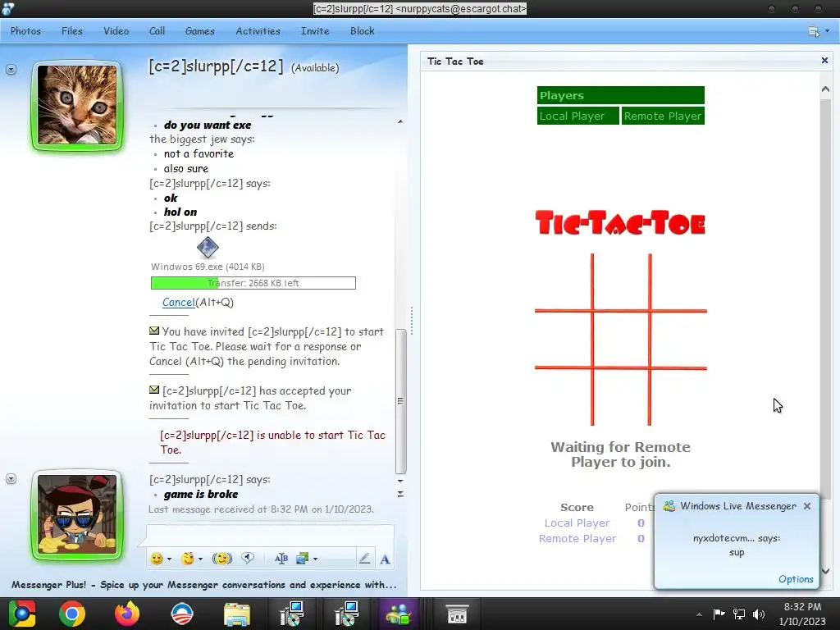Viewport: 840px width, 630px height.
Task: Click the voice clip speech bubble icon
Action: point(248,559)
